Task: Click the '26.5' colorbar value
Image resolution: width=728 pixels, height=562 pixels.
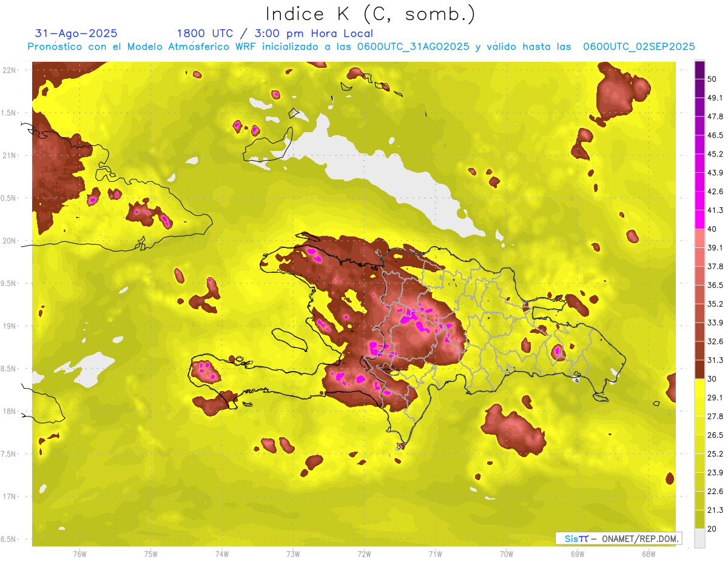Action: [715, 435]
